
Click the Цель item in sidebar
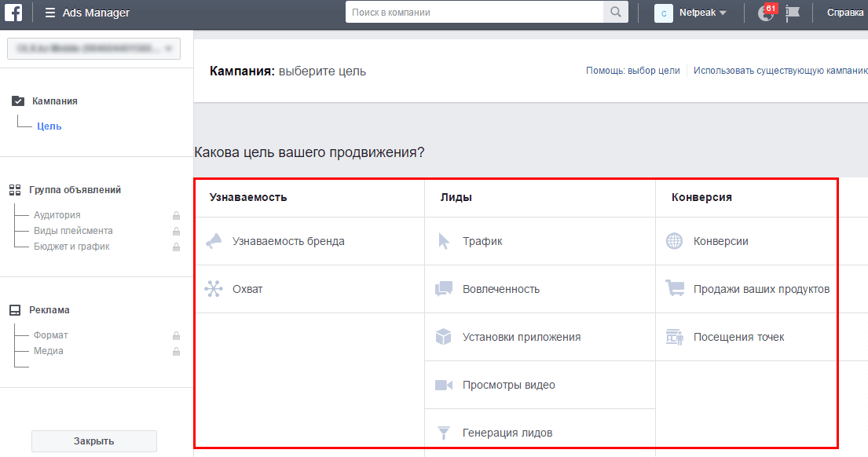[49, 126]
